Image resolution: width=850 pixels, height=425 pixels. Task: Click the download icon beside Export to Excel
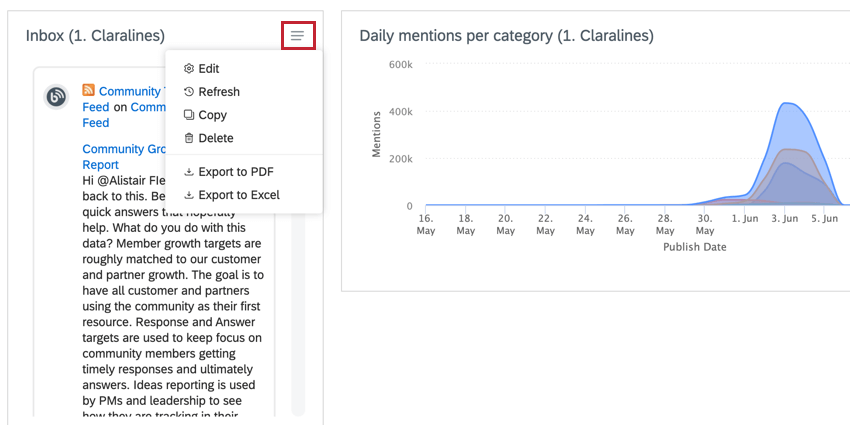(189, 195)
